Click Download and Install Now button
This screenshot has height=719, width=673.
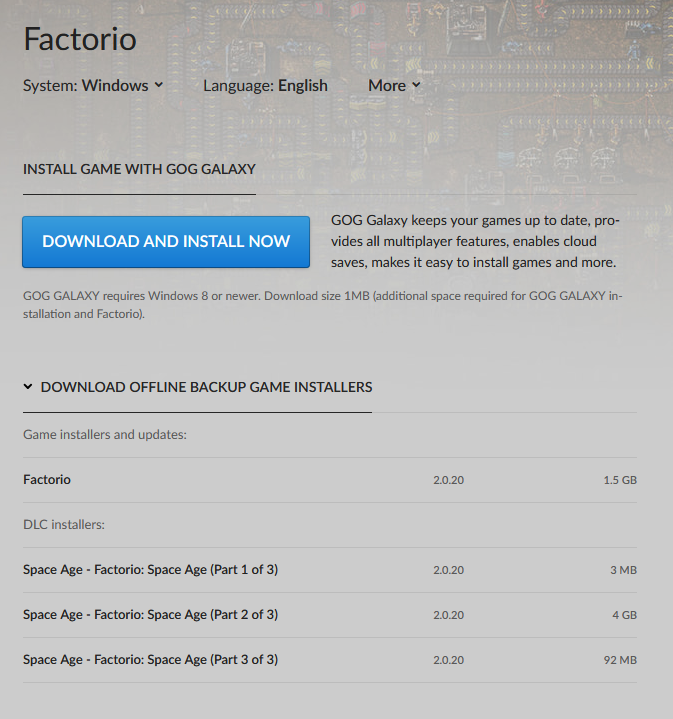166,242
